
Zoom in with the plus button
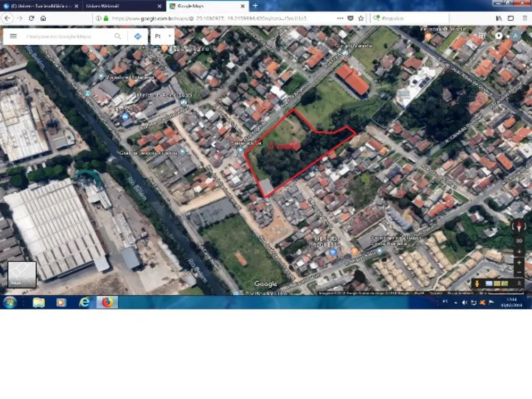[519, 263]
